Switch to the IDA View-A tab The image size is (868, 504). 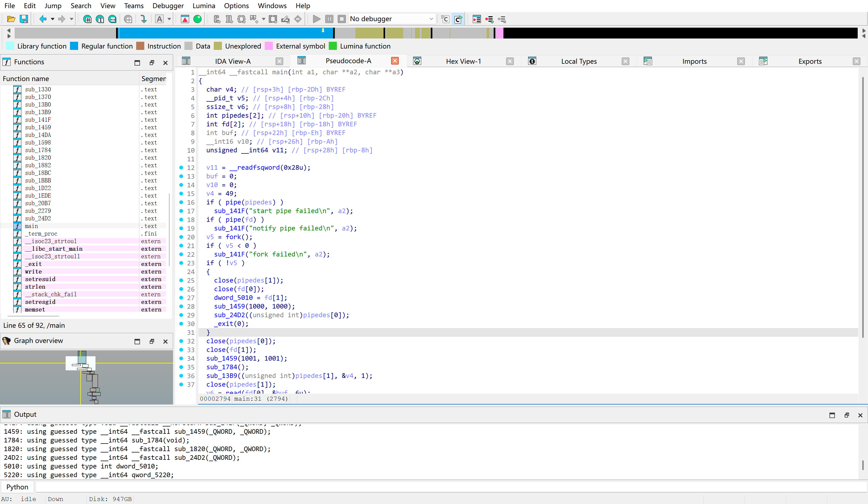click(233, 61)
